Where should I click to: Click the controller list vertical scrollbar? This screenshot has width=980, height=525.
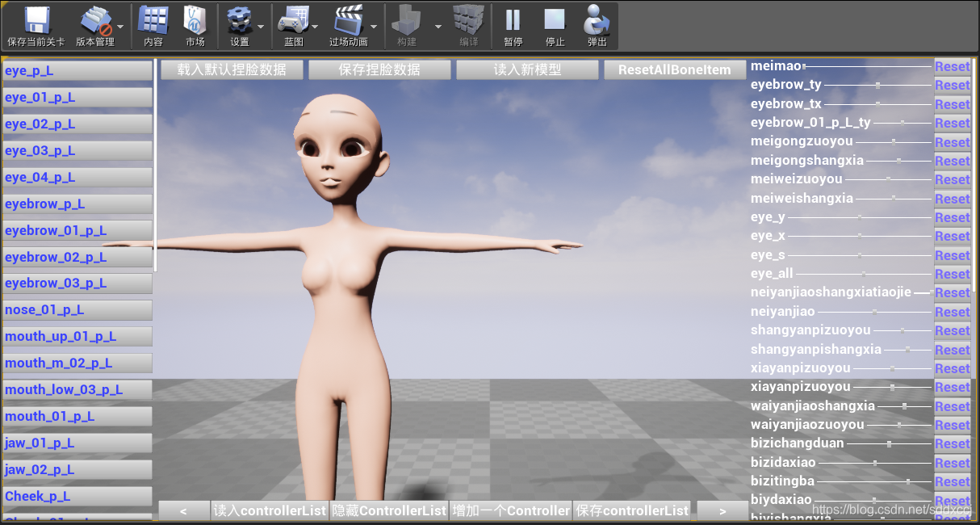(974, 174)
